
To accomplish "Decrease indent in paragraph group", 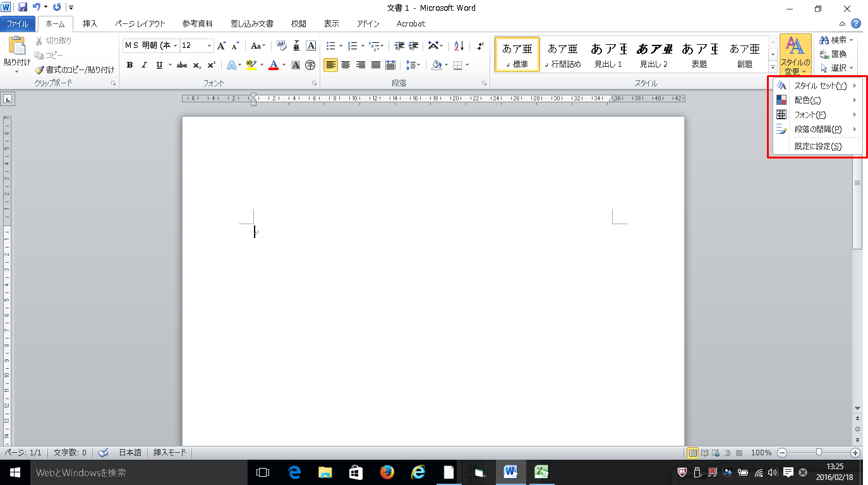I will pyautogui.click(x=399, y=45).
